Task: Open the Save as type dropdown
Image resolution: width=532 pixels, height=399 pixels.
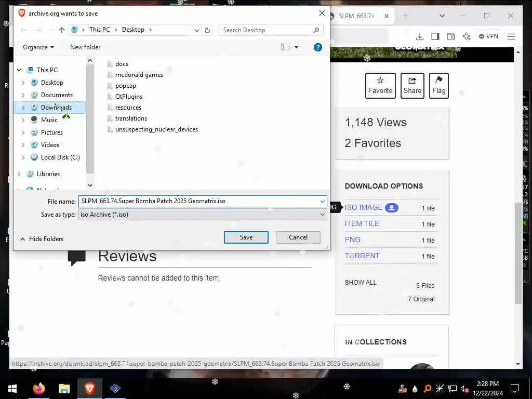Action: click(203, 215)
